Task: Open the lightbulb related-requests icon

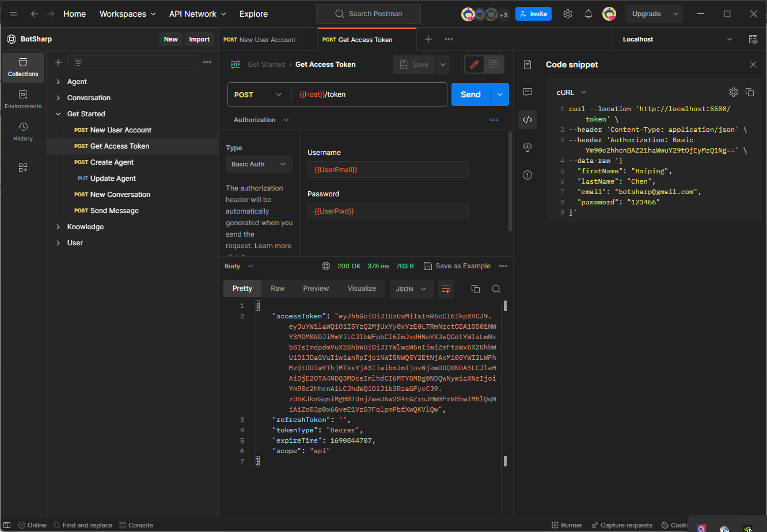Action: point(527,147)
